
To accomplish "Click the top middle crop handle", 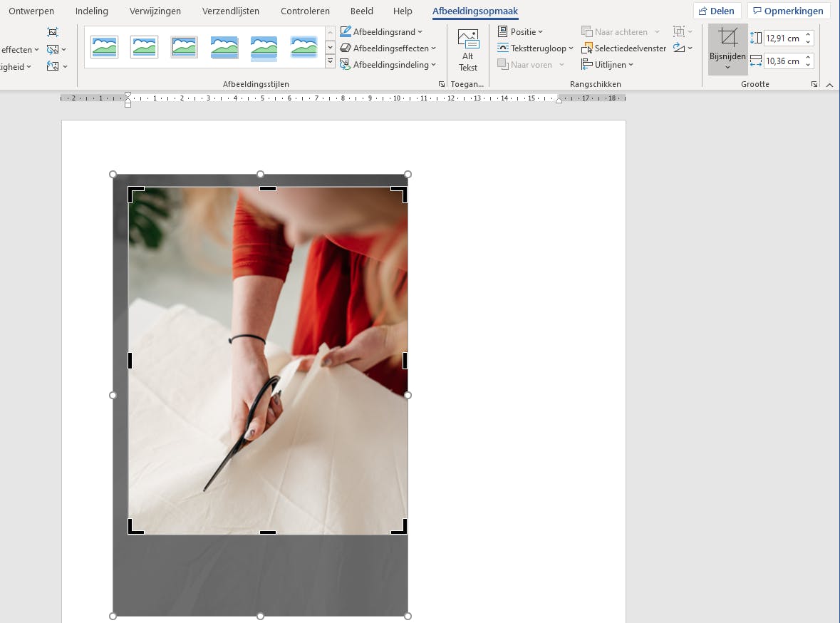I will 268,189.
